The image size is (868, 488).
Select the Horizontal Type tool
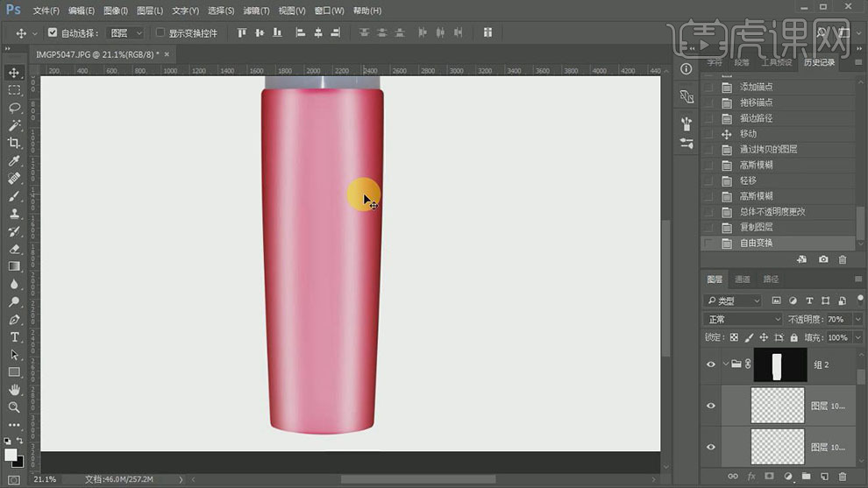click(14, 337)
